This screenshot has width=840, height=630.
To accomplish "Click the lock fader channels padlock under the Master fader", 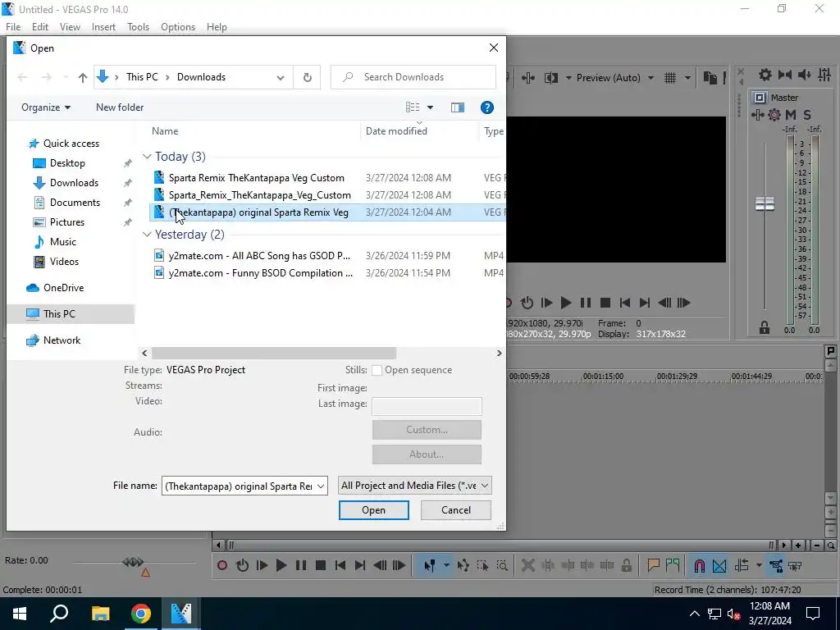I will click(765, 327).
